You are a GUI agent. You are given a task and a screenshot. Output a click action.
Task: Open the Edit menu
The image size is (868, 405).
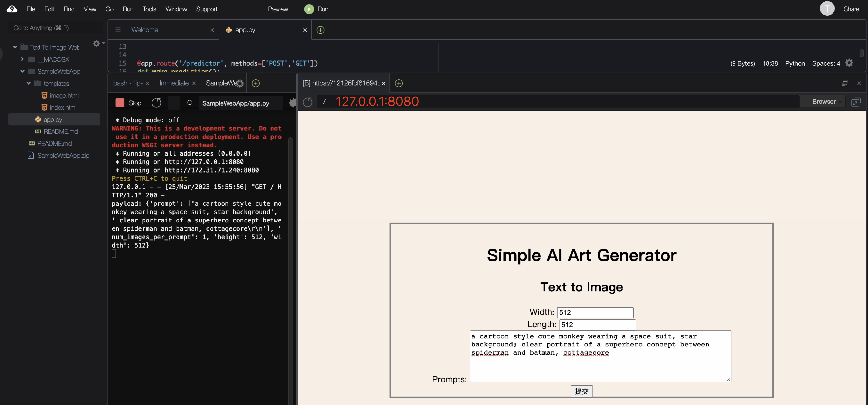(x=49, y=9)
